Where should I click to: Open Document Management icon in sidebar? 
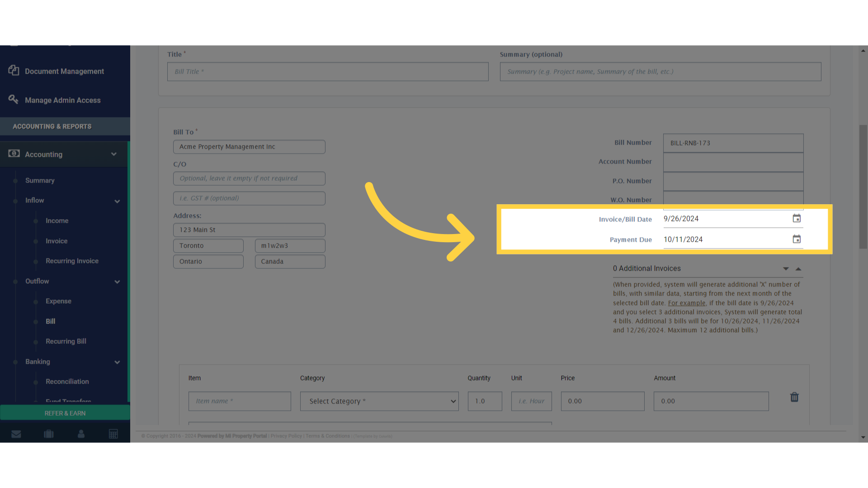tap(14, 70)
